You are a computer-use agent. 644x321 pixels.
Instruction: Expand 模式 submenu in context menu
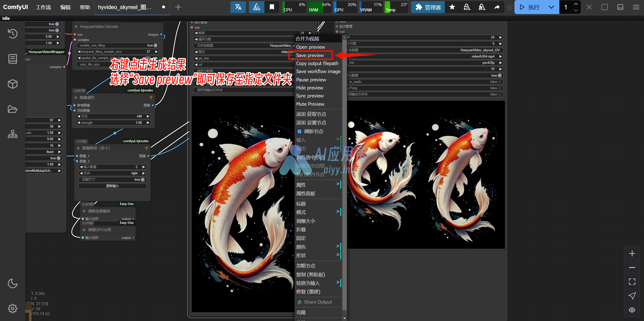(x=318, y=212)
